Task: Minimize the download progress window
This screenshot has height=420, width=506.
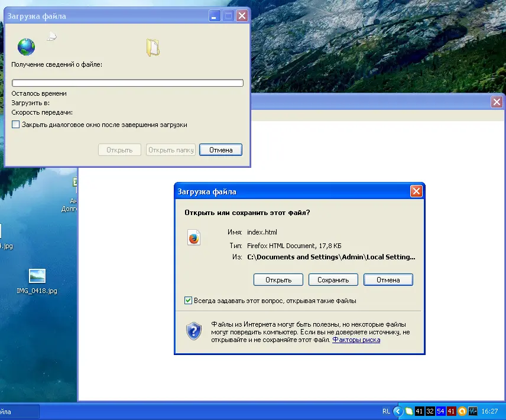Action: (x=215, y=16)
